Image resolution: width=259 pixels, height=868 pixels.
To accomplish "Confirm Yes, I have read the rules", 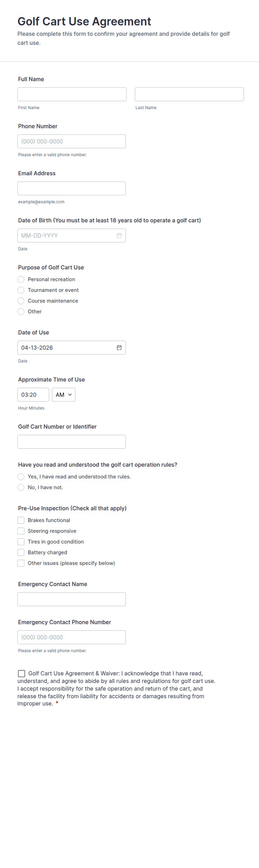I will pyautogui.click(x=21, y=477).
